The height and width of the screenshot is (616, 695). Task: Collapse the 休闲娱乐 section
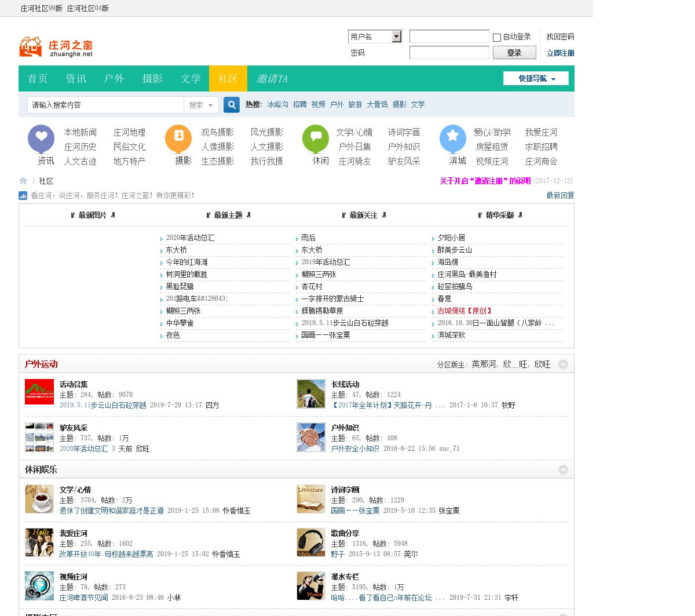pyautogui.click(x=563, y=469)
